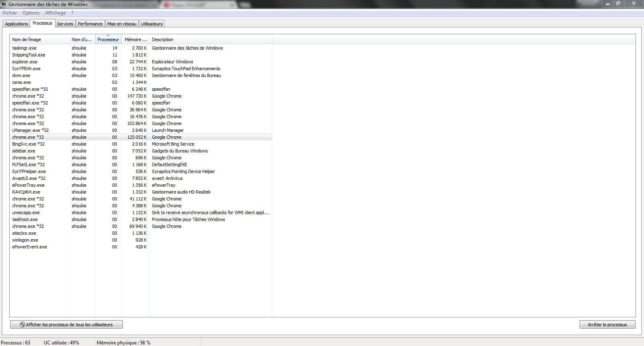Select the SynTPEnh.exe process
The width and height of the screenshot is (644, 346).
pyautogui.click(x=141, y=69)
